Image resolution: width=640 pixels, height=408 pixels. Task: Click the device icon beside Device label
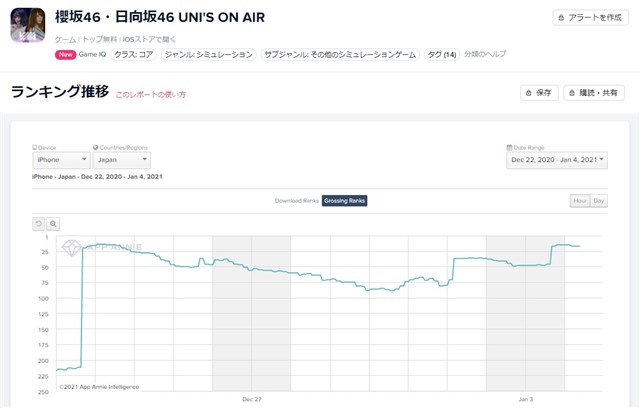[x=34, y=147]
